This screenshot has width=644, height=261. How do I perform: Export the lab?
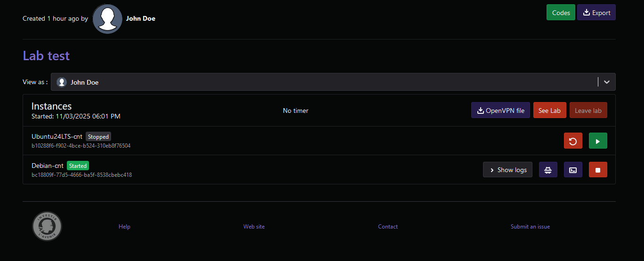(596, 13)
